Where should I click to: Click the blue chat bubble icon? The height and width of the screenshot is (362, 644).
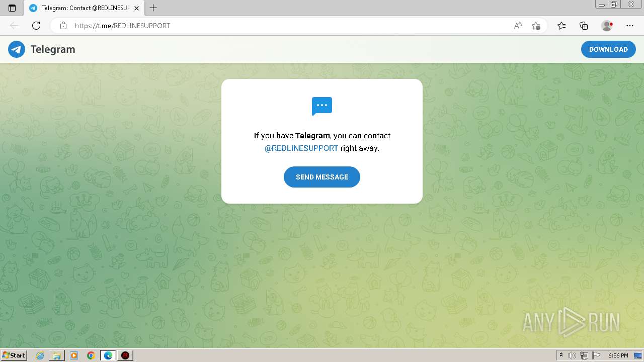coord(322,106)
